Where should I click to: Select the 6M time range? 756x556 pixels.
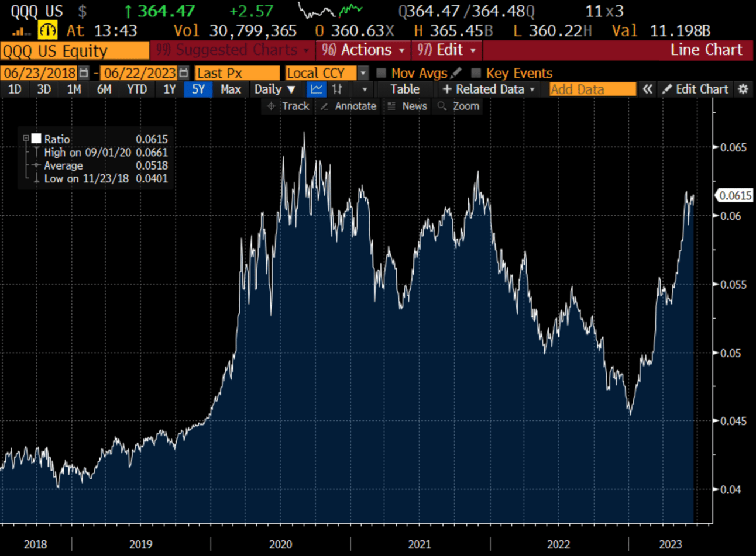point(104,89)
